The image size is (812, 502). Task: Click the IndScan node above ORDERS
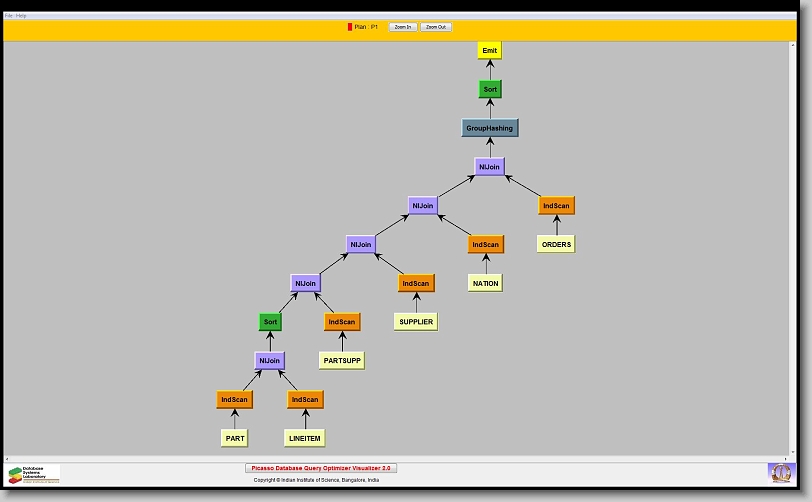556,206
